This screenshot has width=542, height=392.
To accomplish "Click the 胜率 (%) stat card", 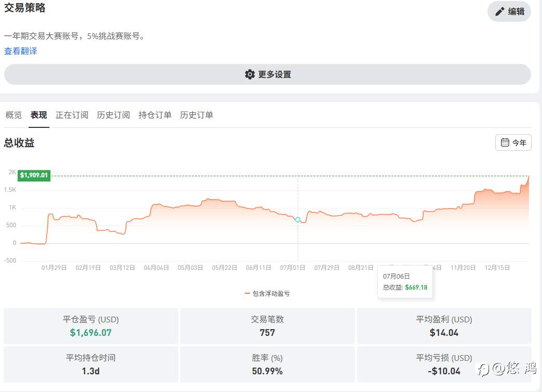I will [x=267, y=364].
